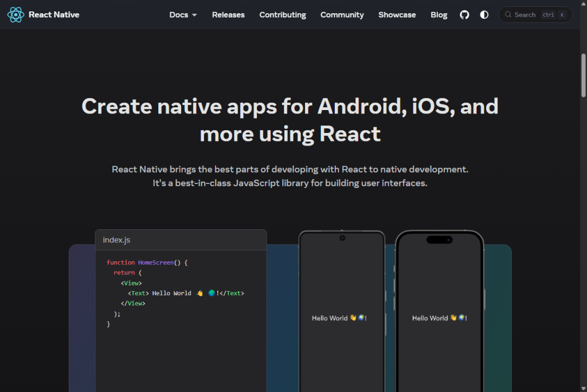
Task: Click the 'Create native apps' main heading
Action: tap(290, 120)
